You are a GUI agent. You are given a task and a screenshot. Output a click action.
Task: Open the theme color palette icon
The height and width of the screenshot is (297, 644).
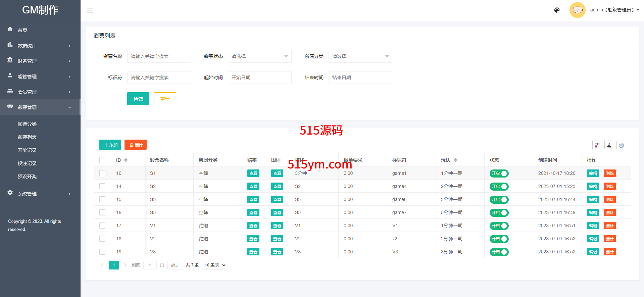557,10
